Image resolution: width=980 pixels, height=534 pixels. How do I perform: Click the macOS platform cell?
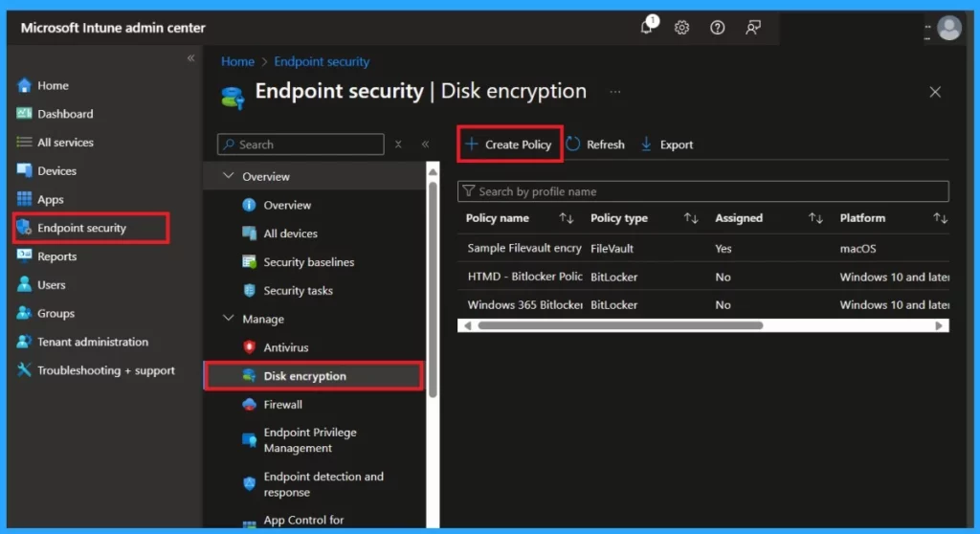coord(857,248)
